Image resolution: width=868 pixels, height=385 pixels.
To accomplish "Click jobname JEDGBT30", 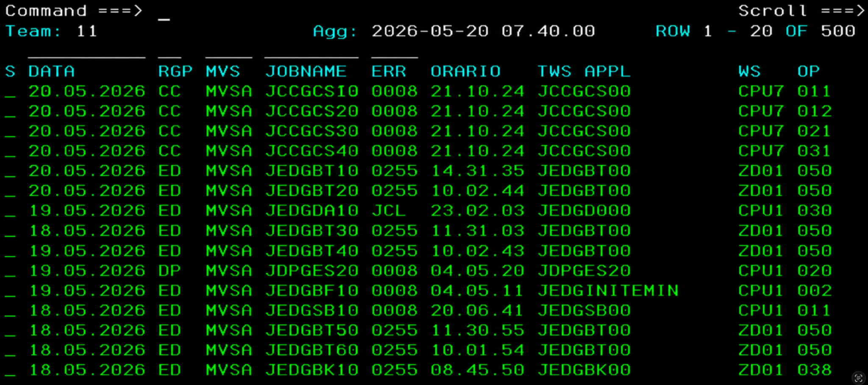I will click(312, 231).
